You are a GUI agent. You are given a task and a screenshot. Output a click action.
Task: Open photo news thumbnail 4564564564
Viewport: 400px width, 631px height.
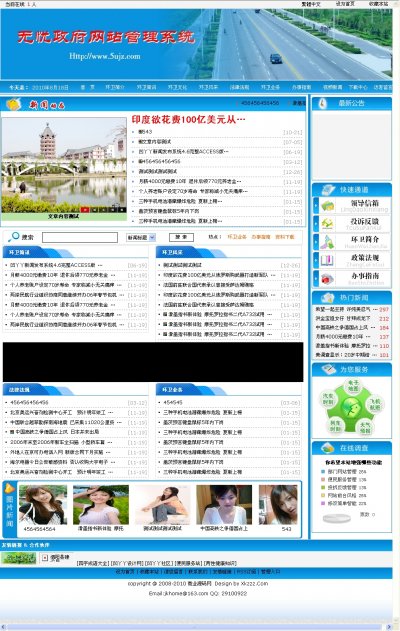point(42,505)
